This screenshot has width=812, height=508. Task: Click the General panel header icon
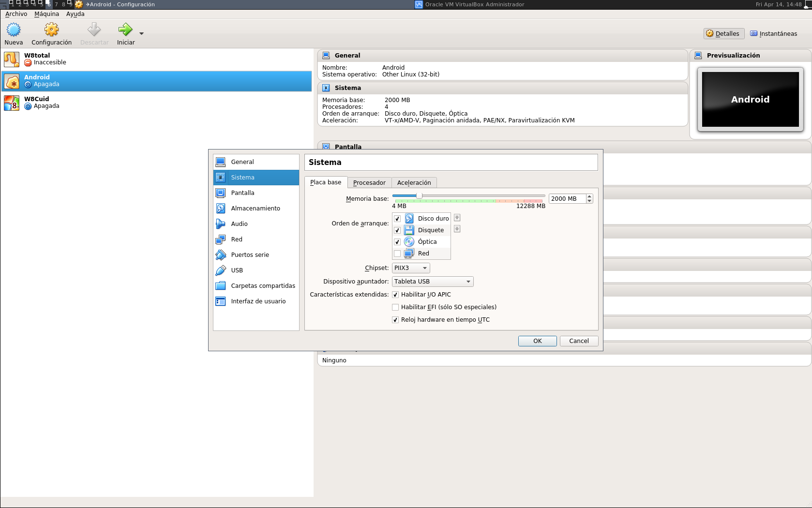[x=326, y=56]
